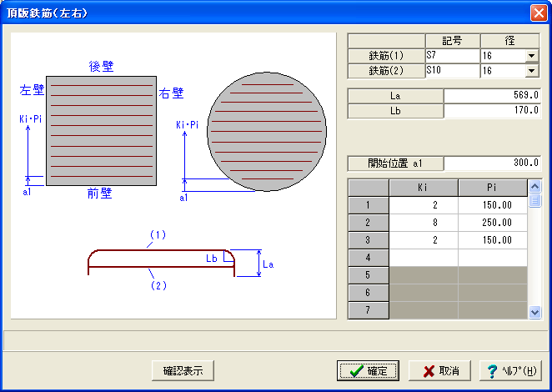Click the scroll up arrow of the Ki/Pi table
This screenshot has height=392, width=552.
(534, 186)
